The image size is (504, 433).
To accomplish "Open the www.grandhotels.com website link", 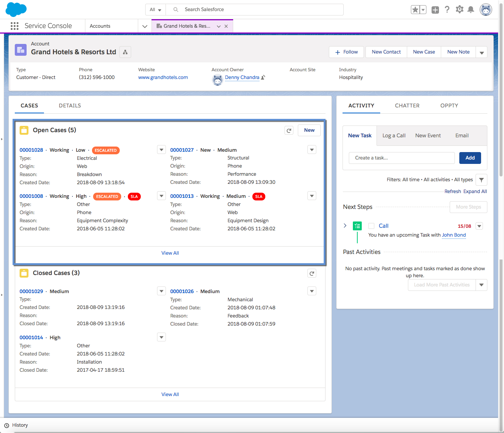I will click(x=163, y=78).
